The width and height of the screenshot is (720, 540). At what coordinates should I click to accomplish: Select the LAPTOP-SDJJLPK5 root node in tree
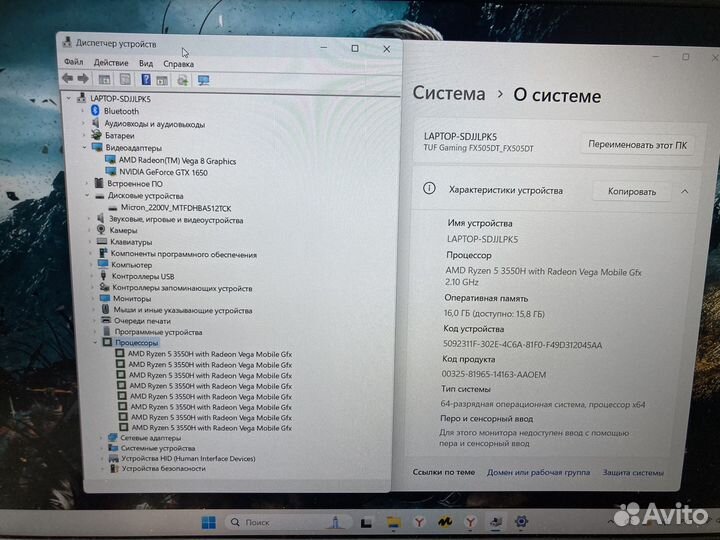click(120, 99)
